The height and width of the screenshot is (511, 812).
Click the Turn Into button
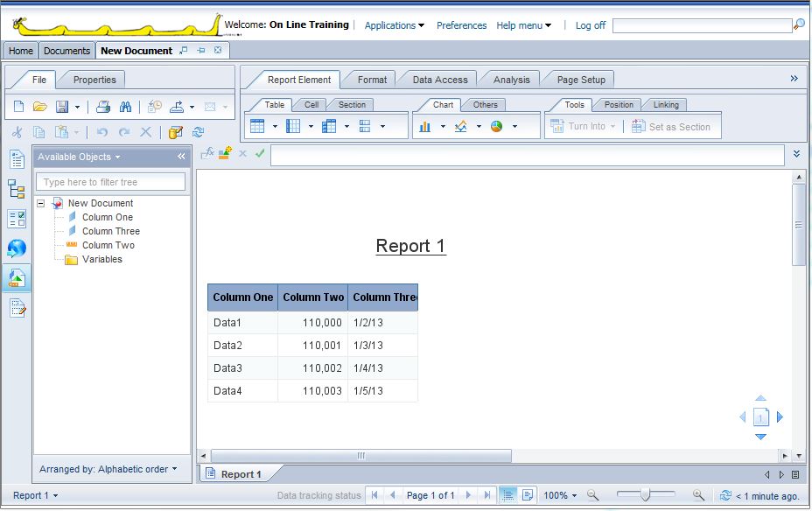point(583,126)
